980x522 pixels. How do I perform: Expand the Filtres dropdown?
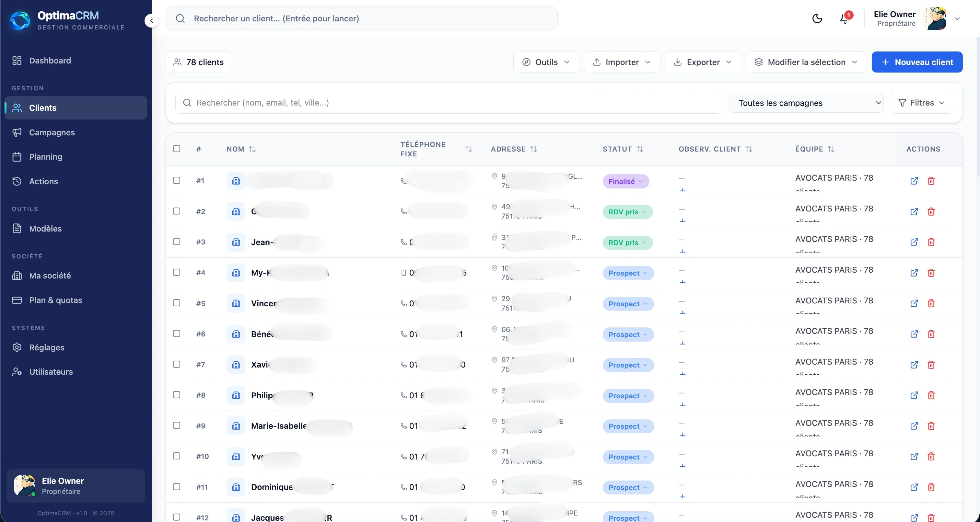[921, 103]
